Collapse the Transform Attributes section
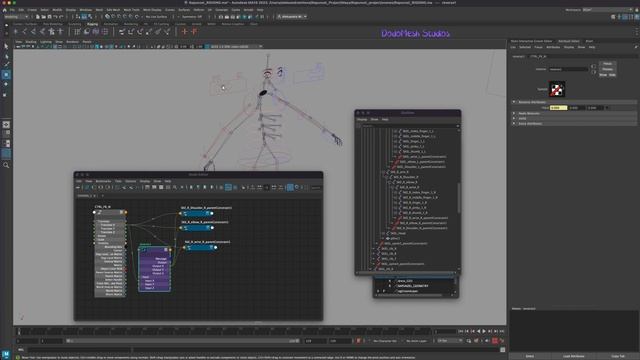Image resolution: width=640 pixels, height=360 pixels. pyautogui.click(x=514, y=102)
